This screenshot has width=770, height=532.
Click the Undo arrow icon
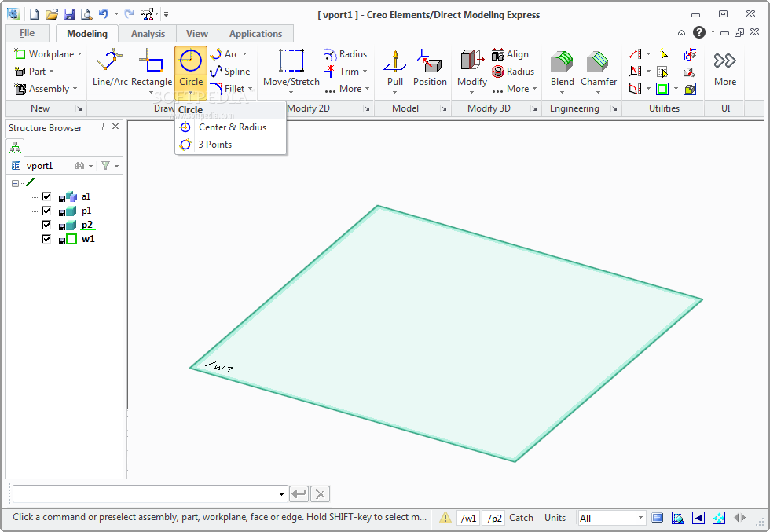(x=104, y=14)
